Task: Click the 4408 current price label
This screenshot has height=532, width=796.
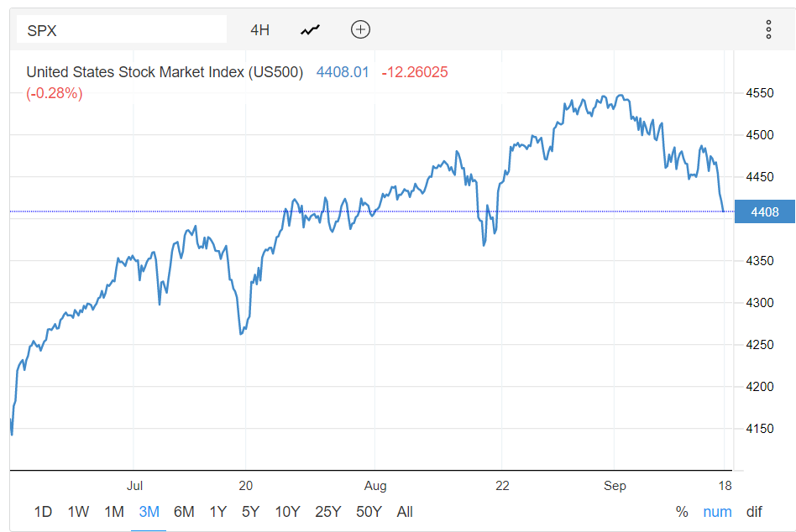Action: pyautogui.click(x=763, y=212)
